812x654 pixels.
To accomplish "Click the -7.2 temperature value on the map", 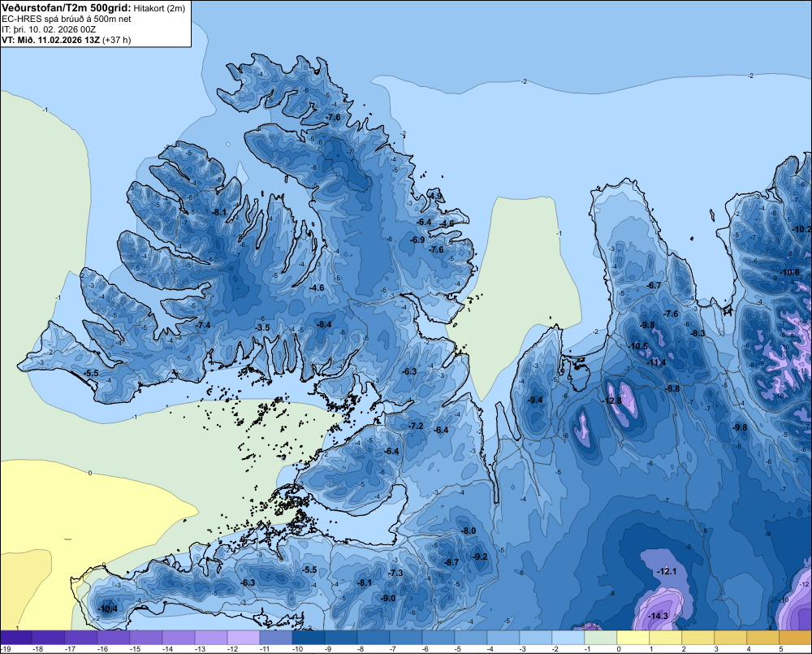I will click(416, 426).
